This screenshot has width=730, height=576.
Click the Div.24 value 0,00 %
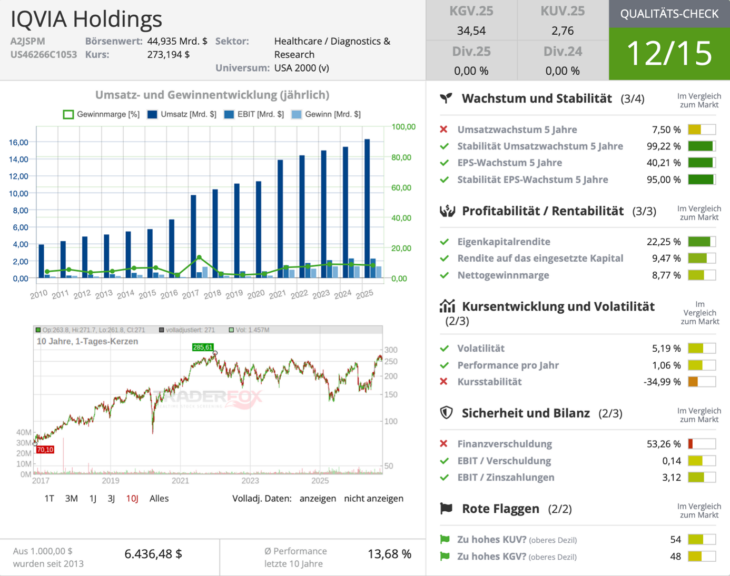562,71
